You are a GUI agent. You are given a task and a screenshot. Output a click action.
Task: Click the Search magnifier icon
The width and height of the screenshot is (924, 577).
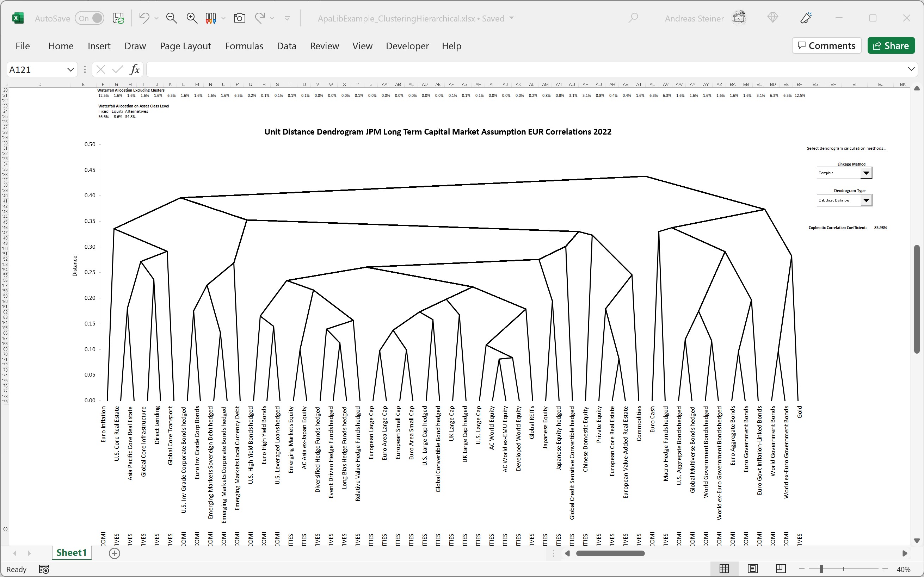633,18
